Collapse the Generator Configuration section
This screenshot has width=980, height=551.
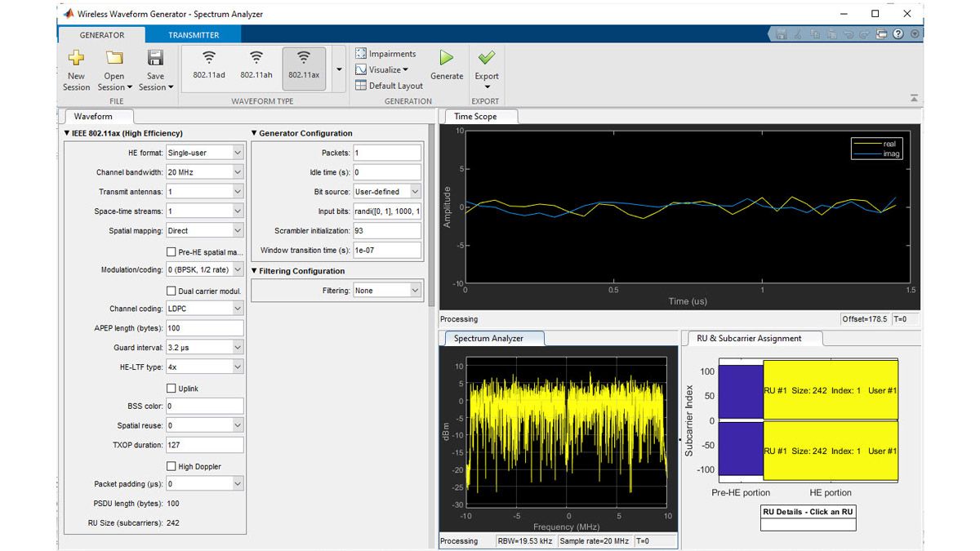[255, 133]
